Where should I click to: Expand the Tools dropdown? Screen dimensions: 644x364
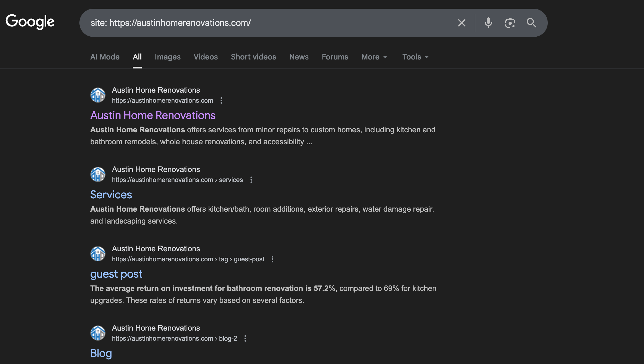click(415, 57)
